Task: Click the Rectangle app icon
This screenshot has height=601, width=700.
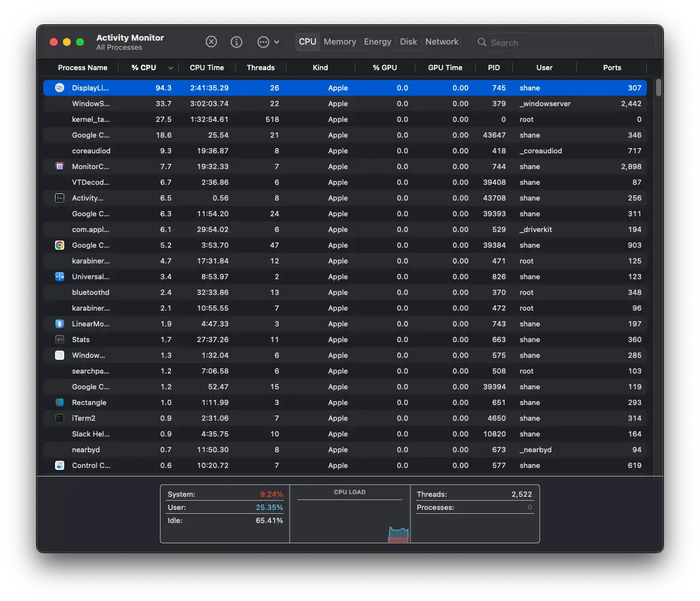Action: pyautogui.click(x=60, y=402)
